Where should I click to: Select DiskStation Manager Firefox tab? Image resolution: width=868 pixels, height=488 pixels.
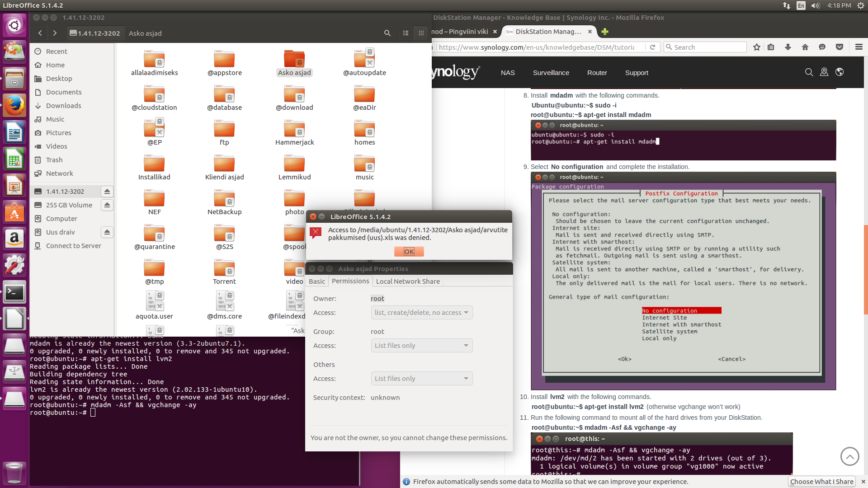(x=548, y=32)
